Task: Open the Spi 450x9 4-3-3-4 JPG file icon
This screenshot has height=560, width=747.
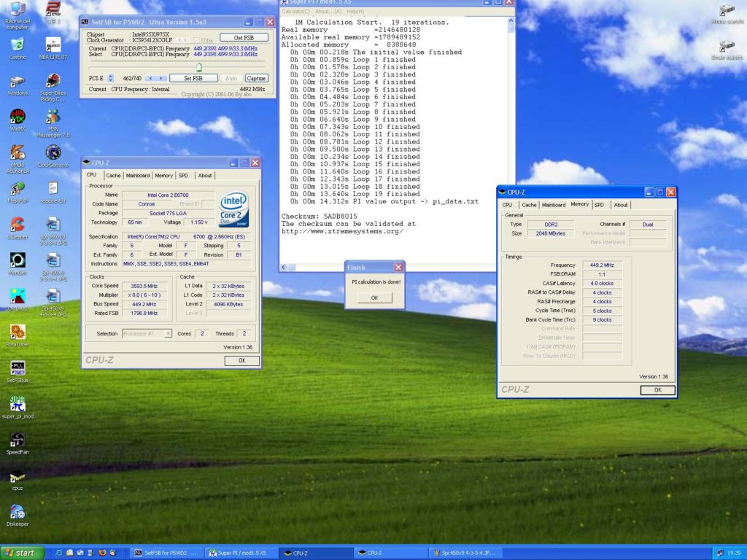Action: 53,303
